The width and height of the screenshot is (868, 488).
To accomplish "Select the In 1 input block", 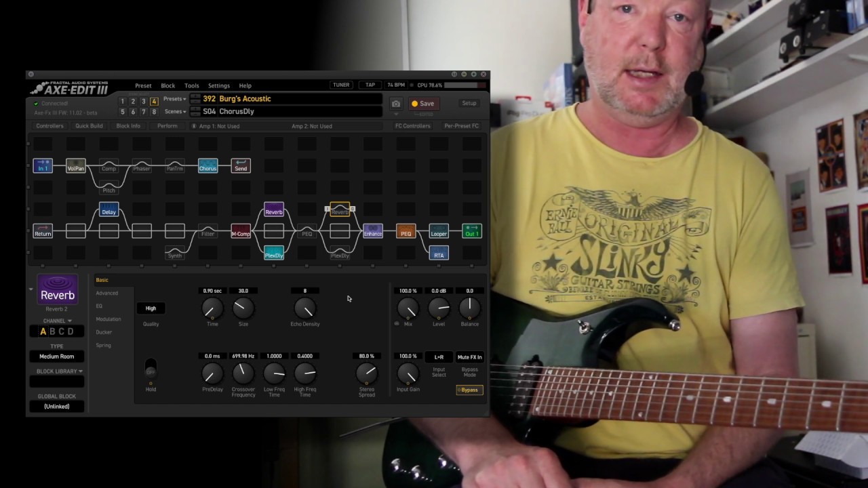I will point(43,165).
